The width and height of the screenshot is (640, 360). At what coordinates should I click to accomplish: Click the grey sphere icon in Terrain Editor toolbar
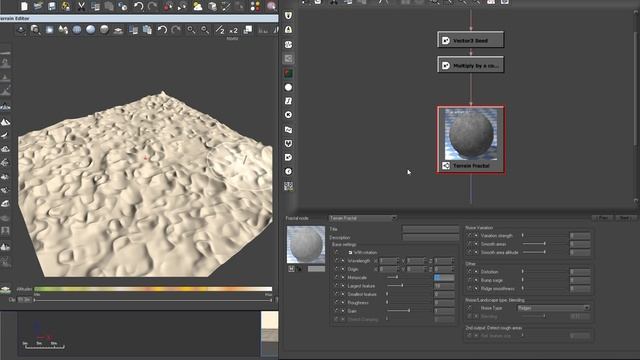pos(104,29)
